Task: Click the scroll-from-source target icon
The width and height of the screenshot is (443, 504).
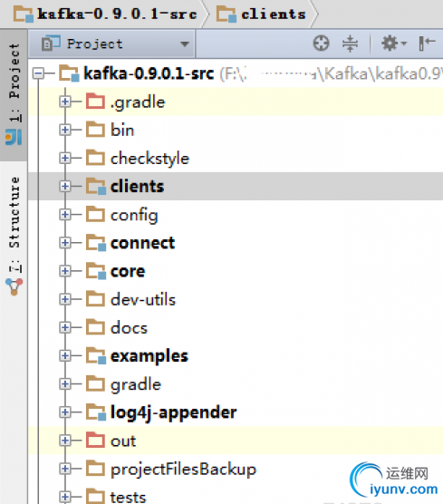Action: [x=321, y=44]
